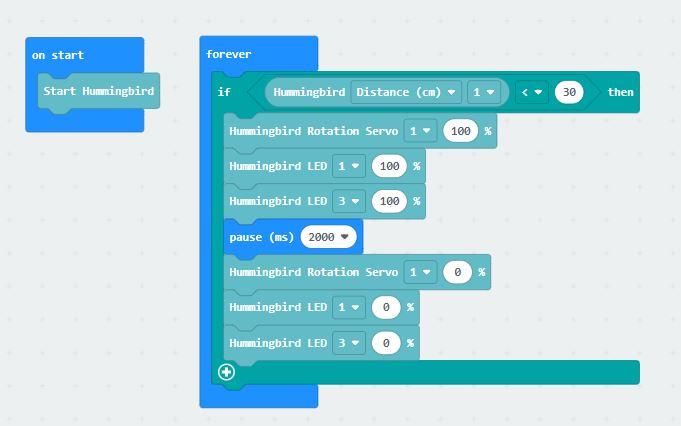Screen dimensions: 681x426
Task: Edit the LED 1 value of 100
Action: (x=389, y=166)
